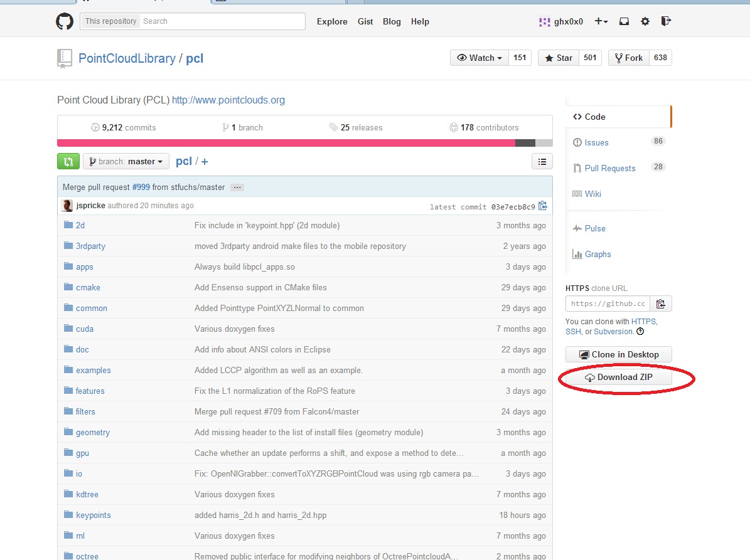The height and width of the screenshot is (560, 750).
Task: Click the language statistics color bar
Action: pos(304,143)
